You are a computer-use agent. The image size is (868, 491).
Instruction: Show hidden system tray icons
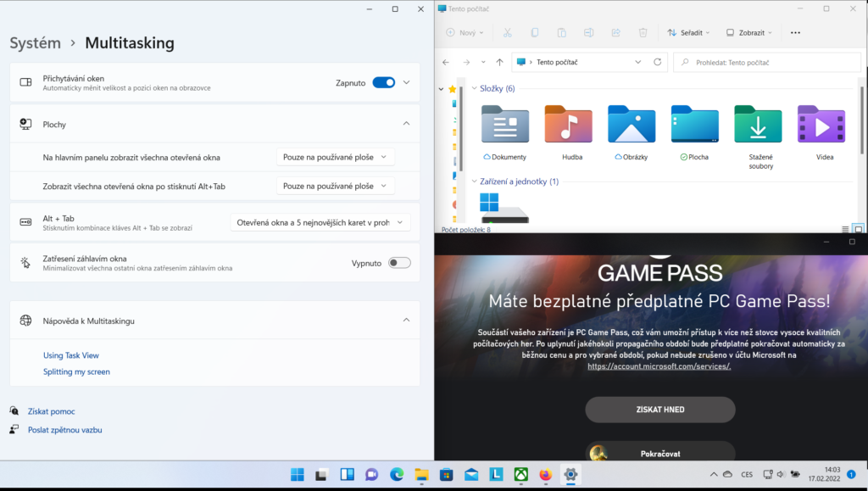714,474
